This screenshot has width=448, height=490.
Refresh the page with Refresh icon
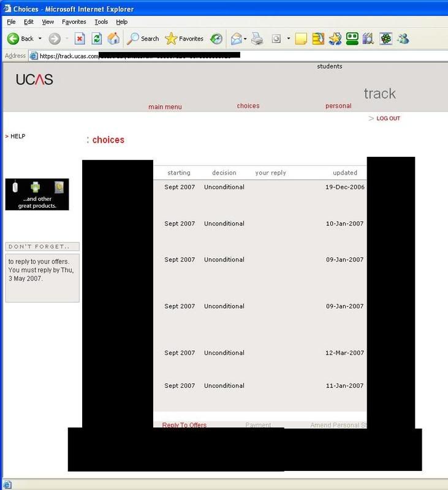click(x=96, y=39)
